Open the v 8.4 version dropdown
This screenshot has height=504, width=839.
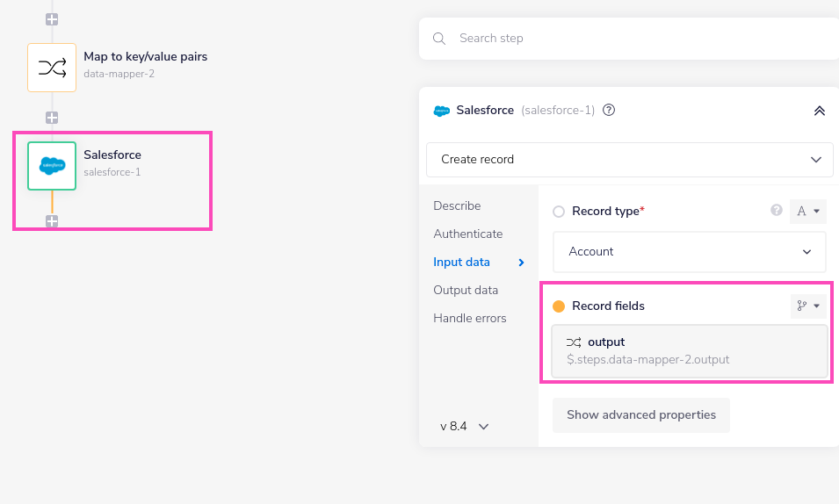(x=465, y=427)
